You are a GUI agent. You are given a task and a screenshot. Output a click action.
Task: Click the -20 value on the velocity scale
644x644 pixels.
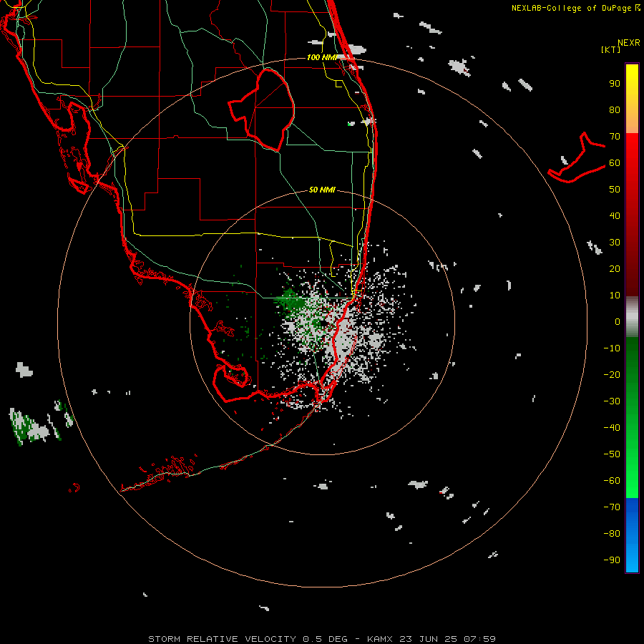612,375
